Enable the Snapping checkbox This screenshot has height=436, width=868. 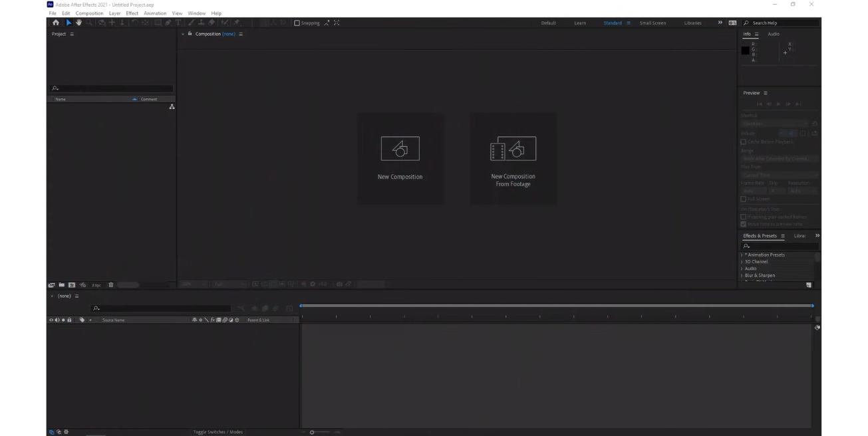click(297, 23)
